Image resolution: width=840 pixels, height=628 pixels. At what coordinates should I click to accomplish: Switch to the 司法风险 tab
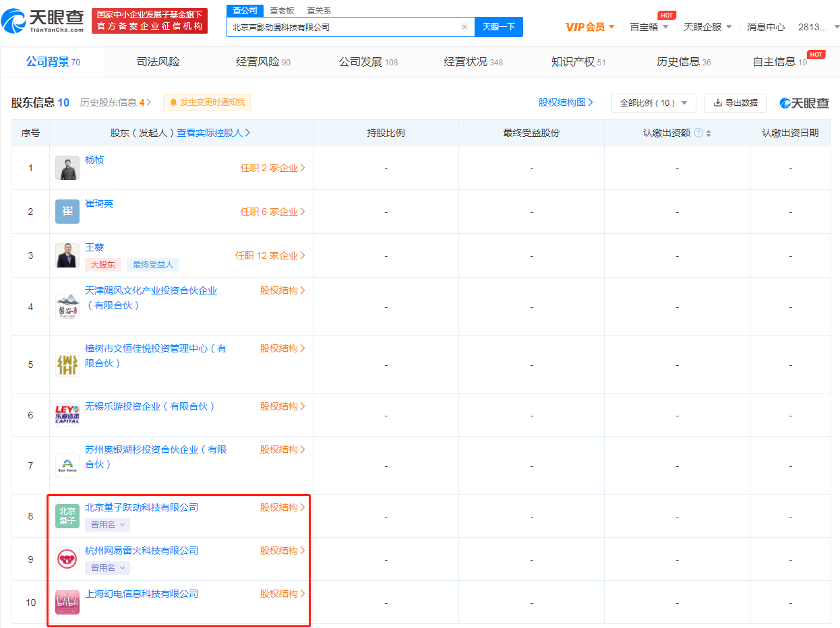pyautogui.click(x=158, y=62)
